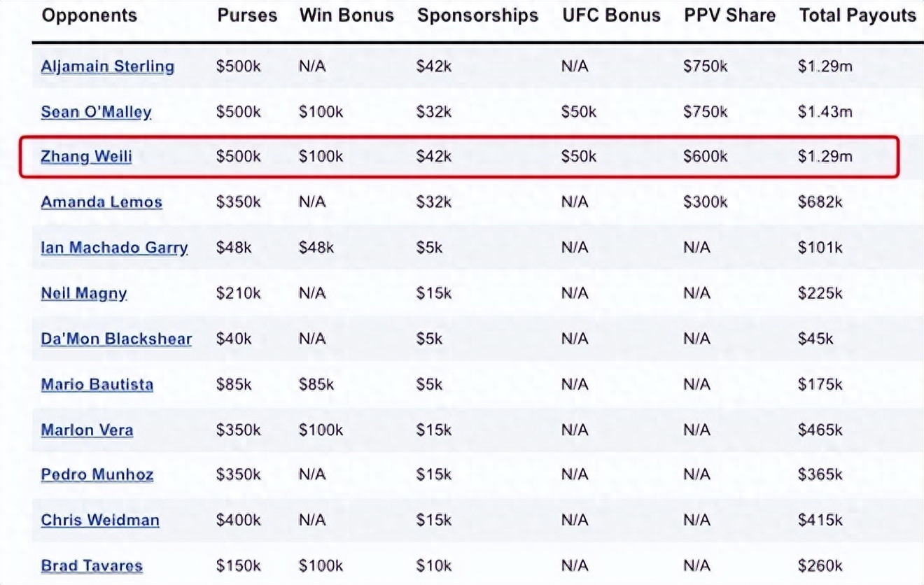Click the Sponsorships column header
This screenshot has height=585, width=924.
[478, 16]
